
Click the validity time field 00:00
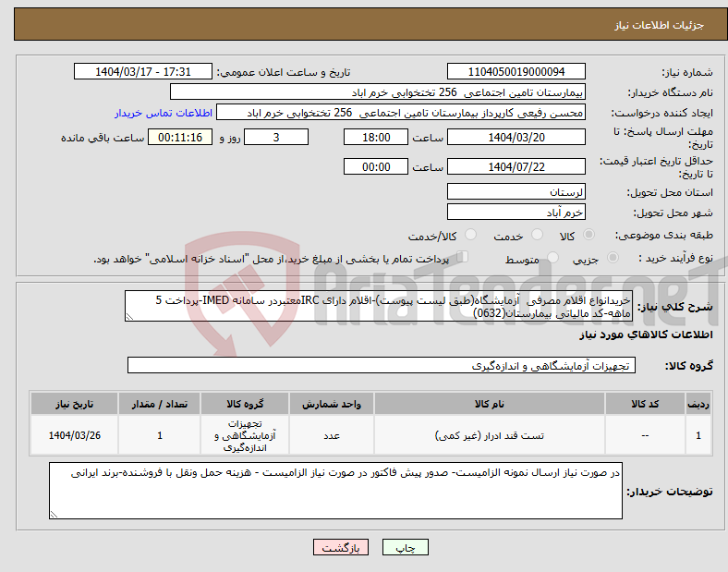pyautogui.click(x=376, y=166)
